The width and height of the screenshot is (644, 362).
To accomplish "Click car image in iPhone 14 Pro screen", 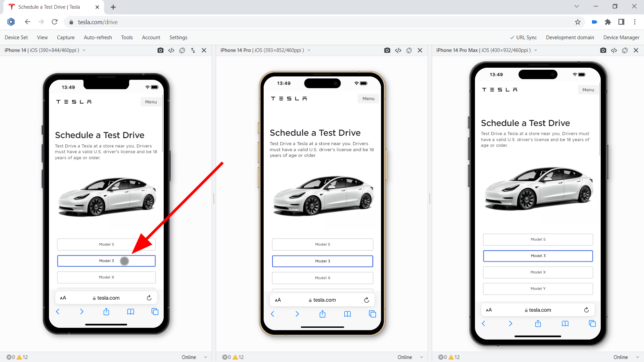I will coord(323,195).
